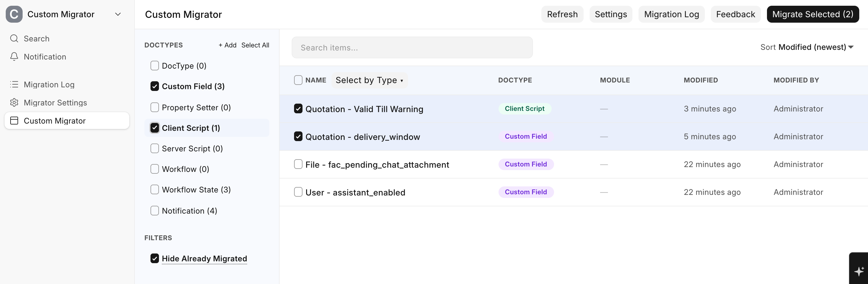Click the Custom Migrator app logo icon
This screenshot has height=284, width=868.
point(14,14)
